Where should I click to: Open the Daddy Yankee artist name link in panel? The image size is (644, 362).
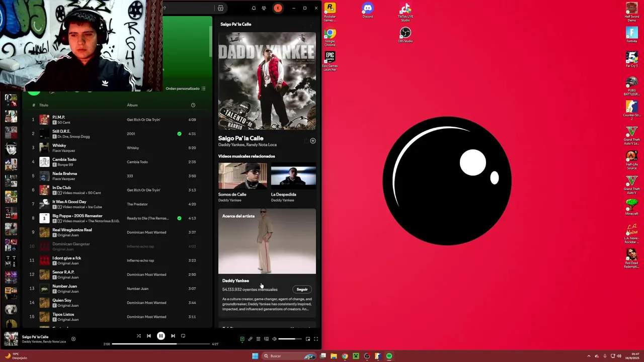pos(235,281)
